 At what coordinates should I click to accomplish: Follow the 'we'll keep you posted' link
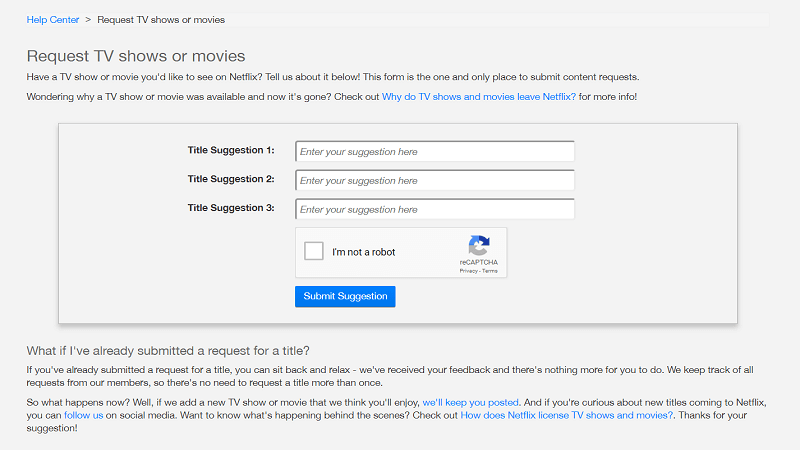click(x=470, y=401)
